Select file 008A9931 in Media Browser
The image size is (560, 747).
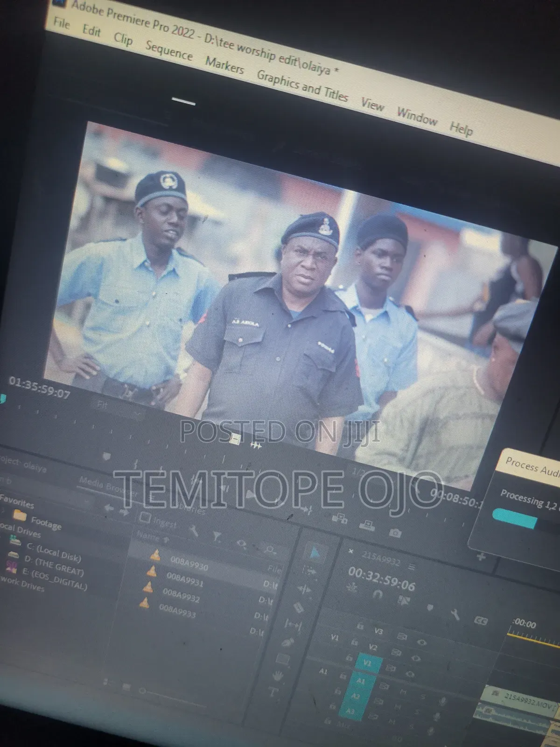point(185,579)
